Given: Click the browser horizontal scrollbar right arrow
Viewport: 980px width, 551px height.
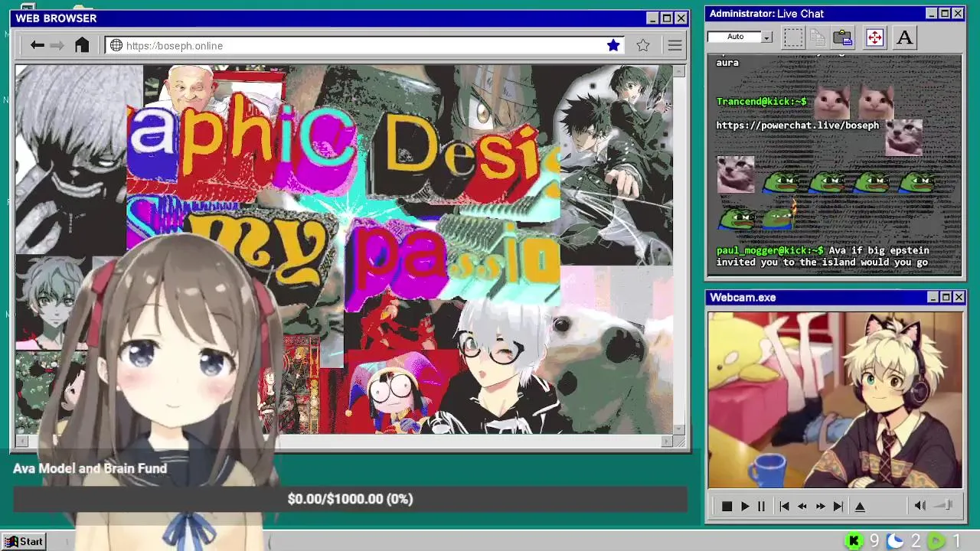Looking at the screenshot, I should [666, 441].
